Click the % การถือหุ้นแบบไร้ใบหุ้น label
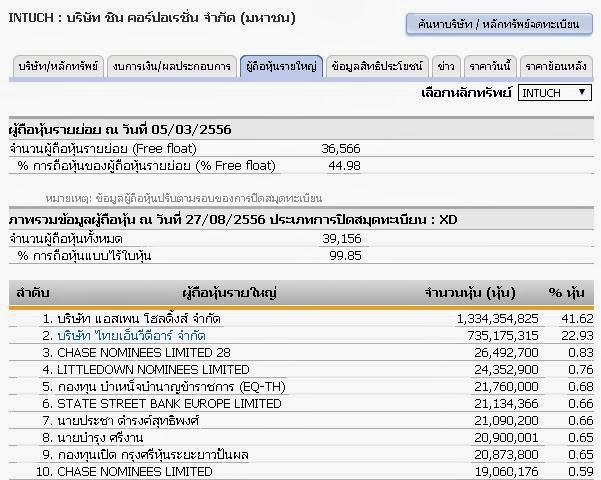The width and height of the screenshot is (601, 480). (84, 256)
